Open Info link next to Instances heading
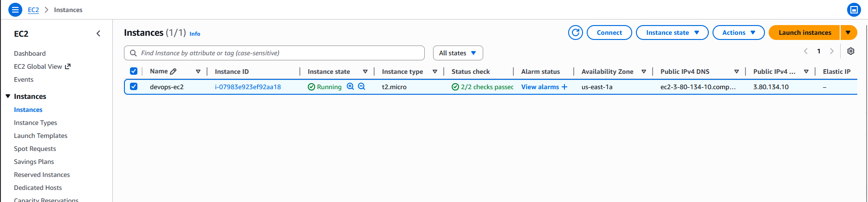This screenshot has width=868, height=202. [195, 34]
